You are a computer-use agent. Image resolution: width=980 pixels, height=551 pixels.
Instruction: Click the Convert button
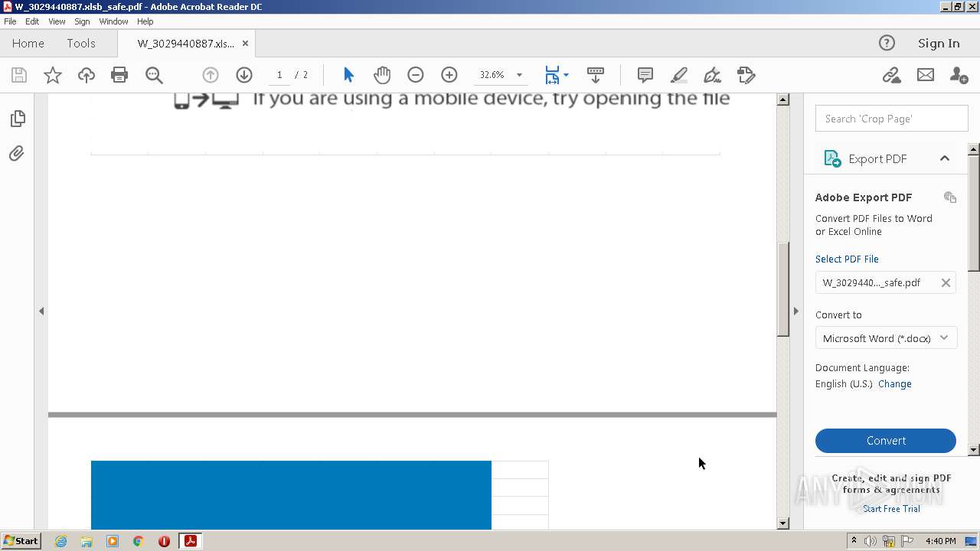tap(886, 441)
